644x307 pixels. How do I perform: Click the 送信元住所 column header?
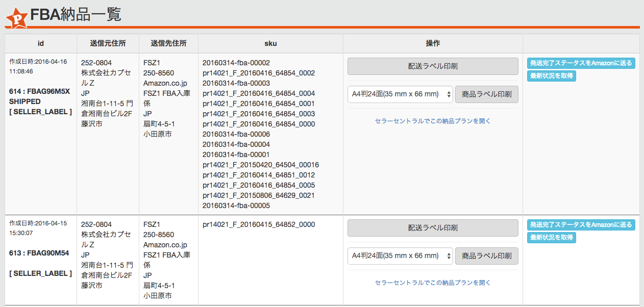click(108, 44)
